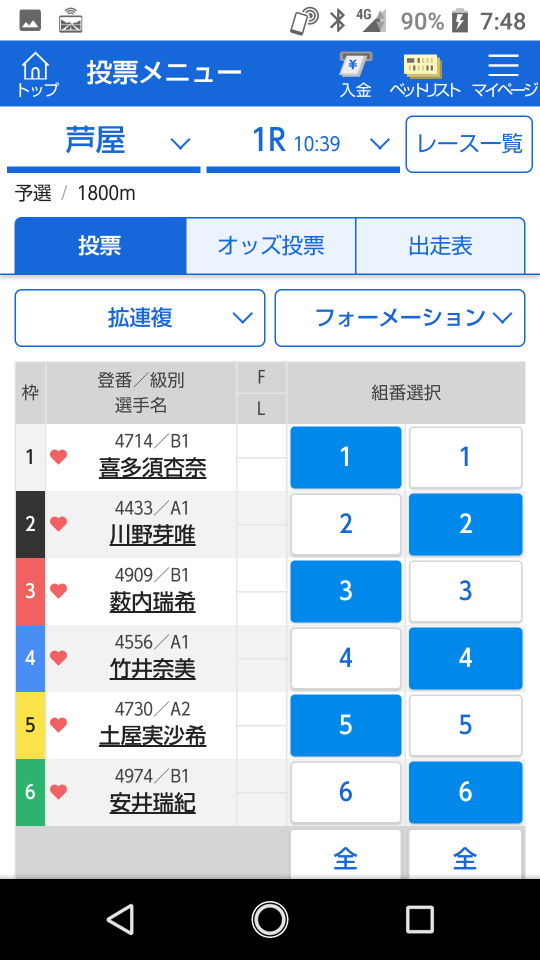Open the マイページ hamburger menu
This screenshot has width=540, height=960.
504,73
